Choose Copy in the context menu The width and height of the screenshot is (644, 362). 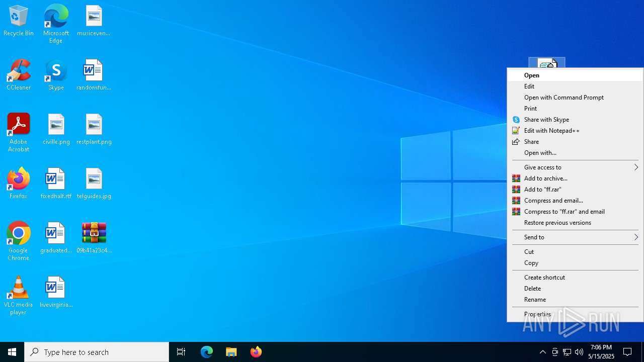(575, 263)
